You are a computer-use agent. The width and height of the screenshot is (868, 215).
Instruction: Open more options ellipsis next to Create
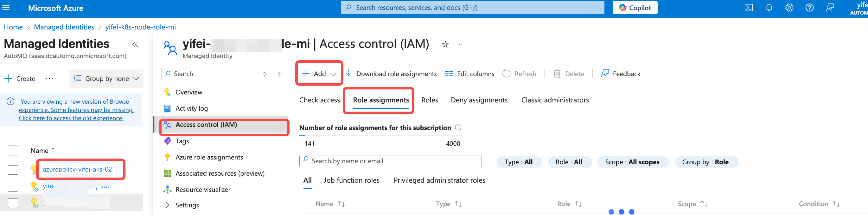click(x=49, y=78)
